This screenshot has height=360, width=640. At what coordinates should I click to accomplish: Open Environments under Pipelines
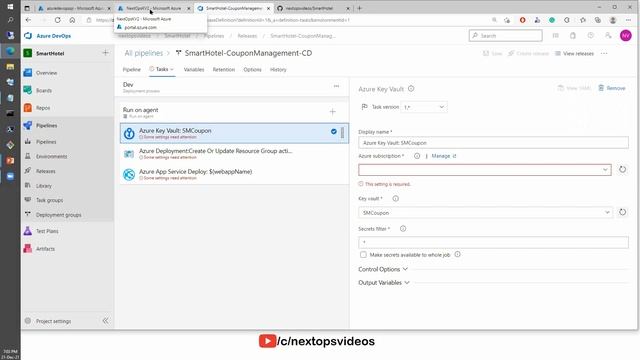[x=51, y=156]
